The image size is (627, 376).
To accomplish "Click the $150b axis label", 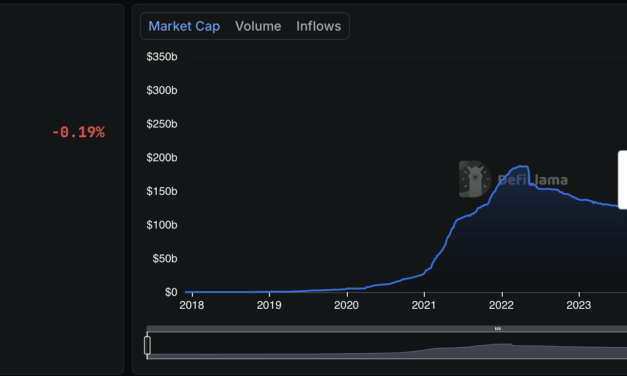I will (x=162, y=191).
